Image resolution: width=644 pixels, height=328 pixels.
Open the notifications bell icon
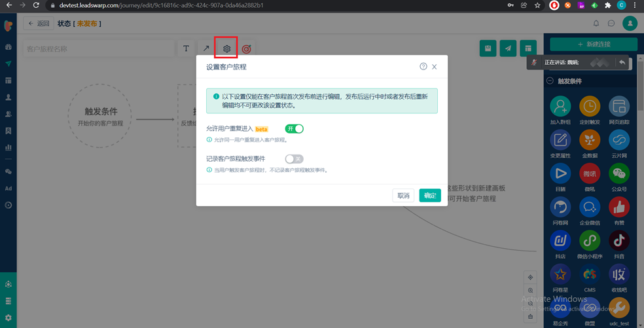[x=596, y=24]
